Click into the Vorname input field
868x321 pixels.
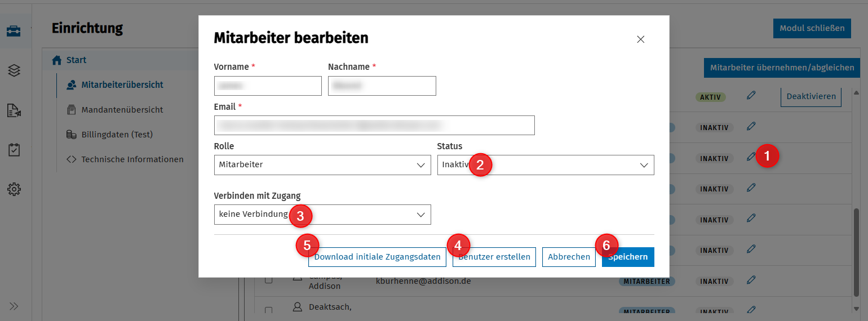click(x=268, y=86)
